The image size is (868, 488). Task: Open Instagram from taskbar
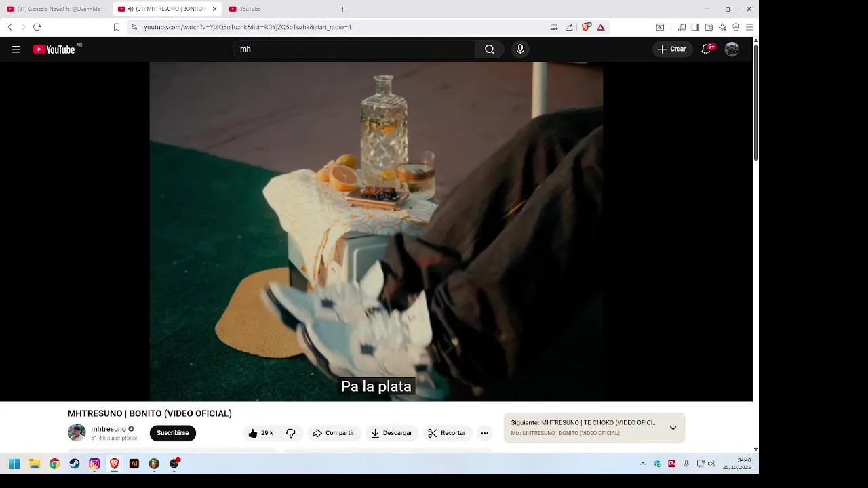(94, 464)
